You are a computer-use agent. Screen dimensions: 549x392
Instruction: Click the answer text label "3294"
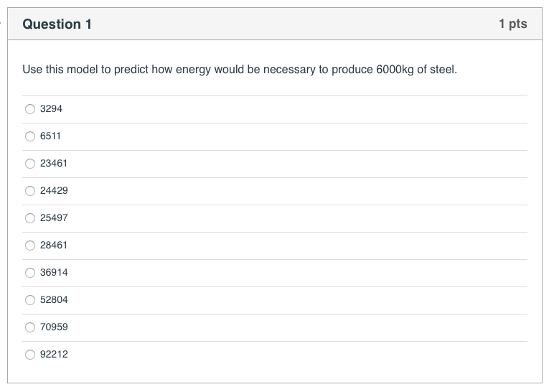pos(51,109)
